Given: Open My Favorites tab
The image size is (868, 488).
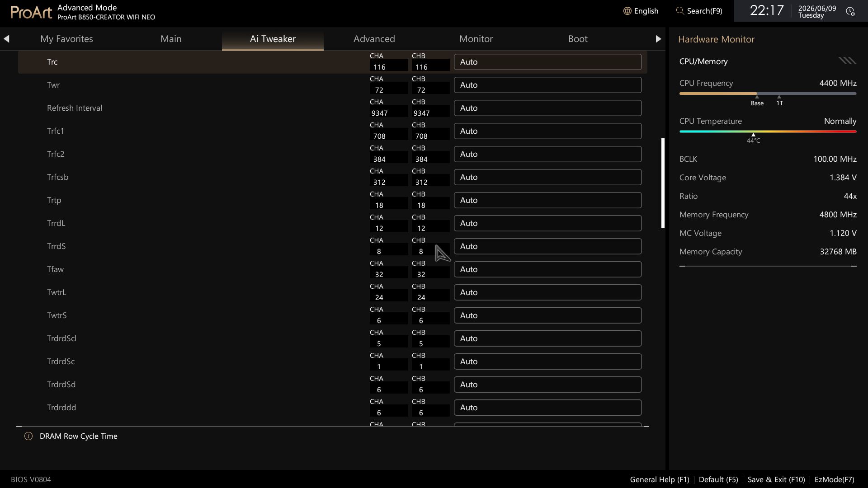Looking at the screenshot, I should coord(66,39).
